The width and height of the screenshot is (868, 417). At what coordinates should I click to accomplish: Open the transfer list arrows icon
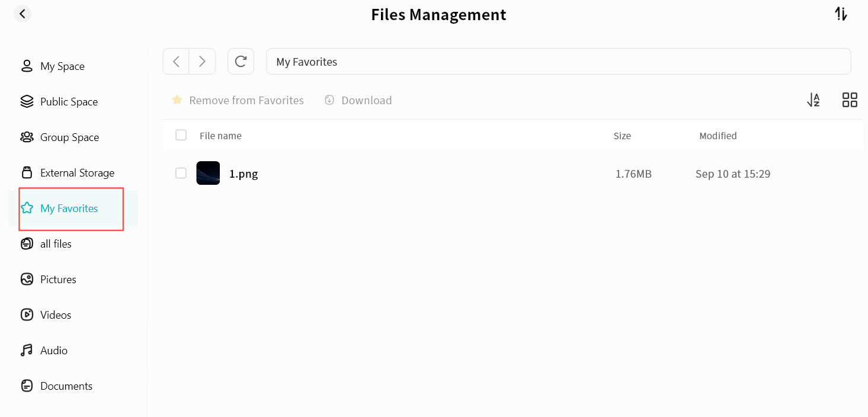(x=841, y=14)
